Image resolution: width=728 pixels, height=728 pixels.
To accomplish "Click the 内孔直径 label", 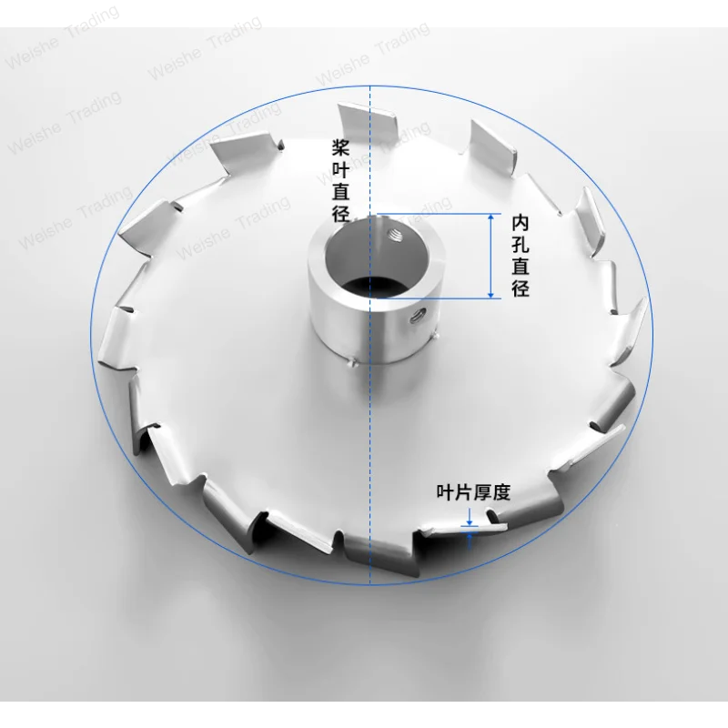I will click(x=521, y=256).
